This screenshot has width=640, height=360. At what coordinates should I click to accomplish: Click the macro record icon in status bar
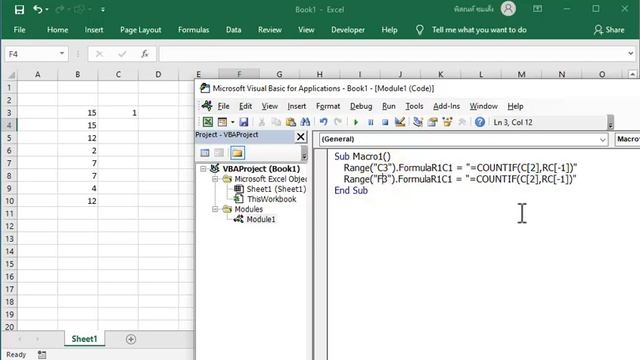click(x=42, y=355)
